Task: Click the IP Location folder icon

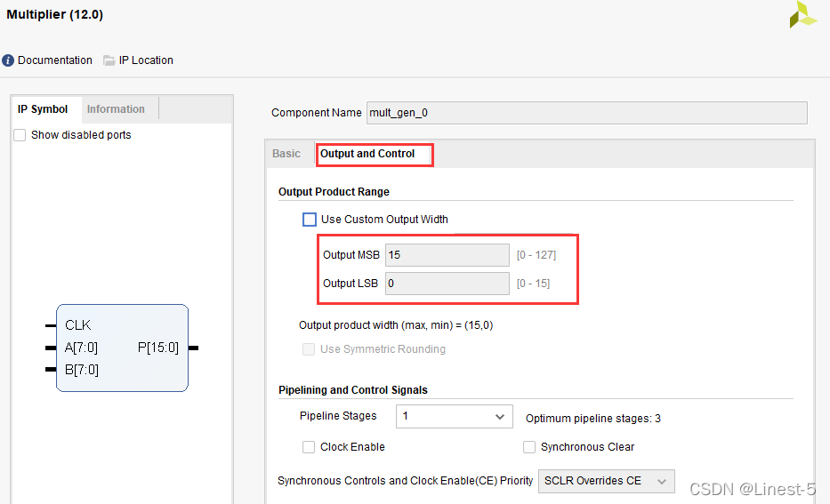Action: pos(109,60)
